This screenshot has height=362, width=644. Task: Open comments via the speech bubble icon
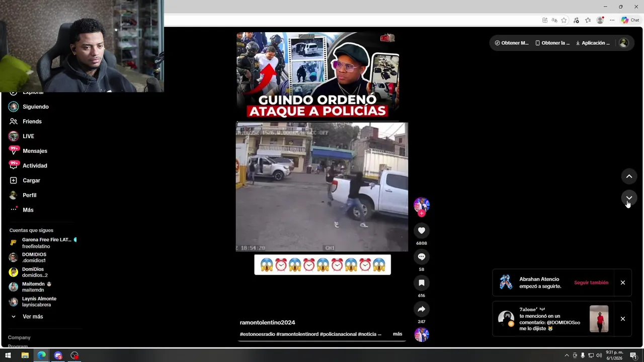[422, 256]
